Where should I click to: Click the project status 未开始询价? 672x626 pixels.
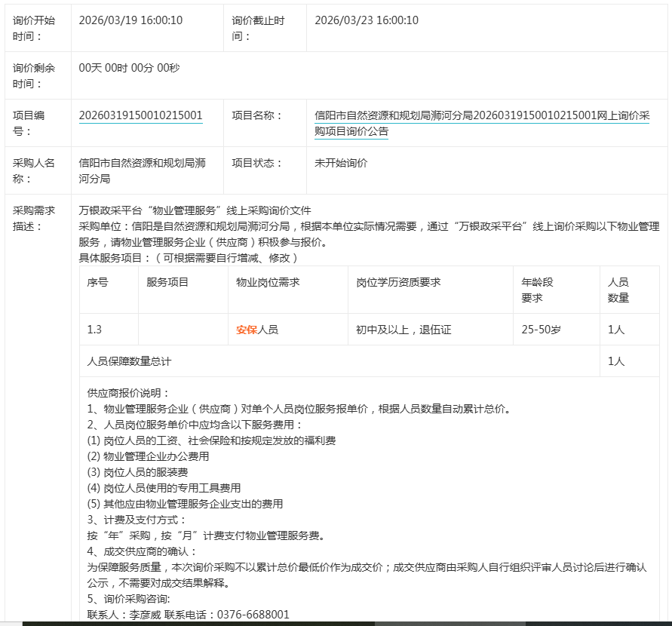click(341, 163)
